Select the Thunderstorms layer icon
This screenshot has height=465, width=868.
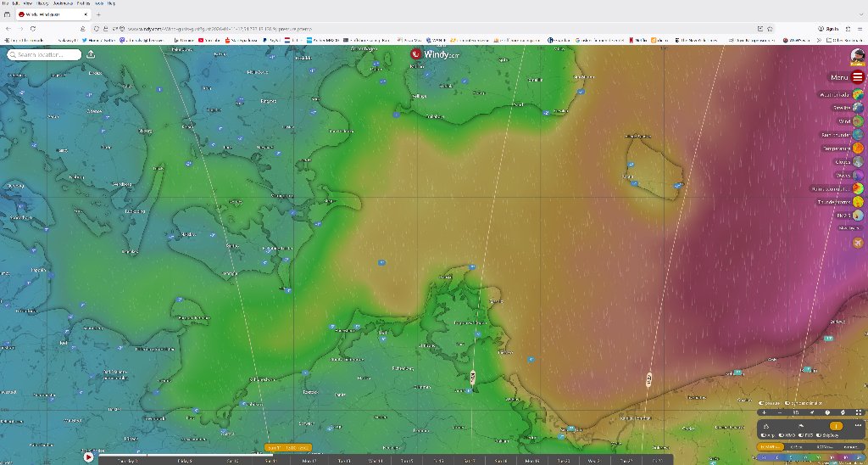[x=858, y=202]
